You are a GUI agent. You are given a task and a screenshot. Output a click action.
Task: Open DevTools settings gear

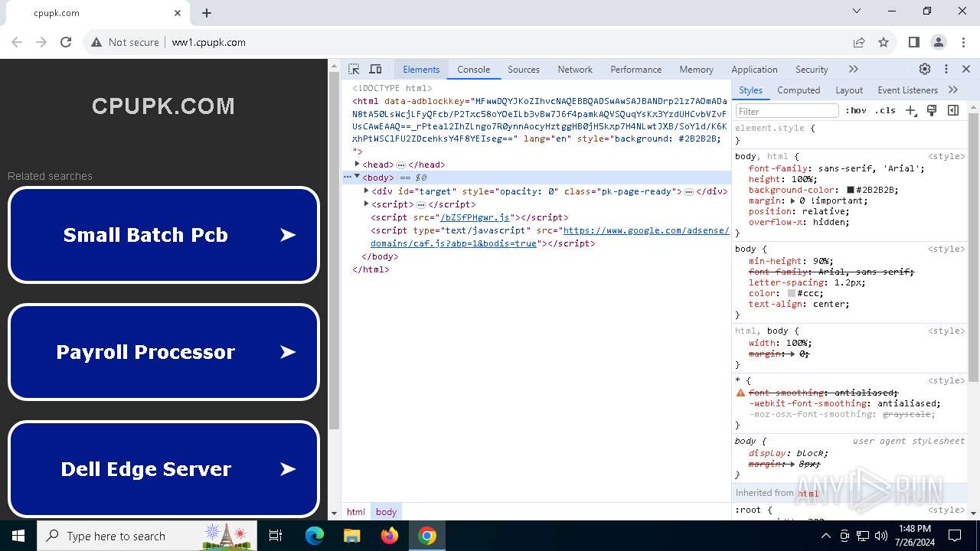(x=925, y=69)
